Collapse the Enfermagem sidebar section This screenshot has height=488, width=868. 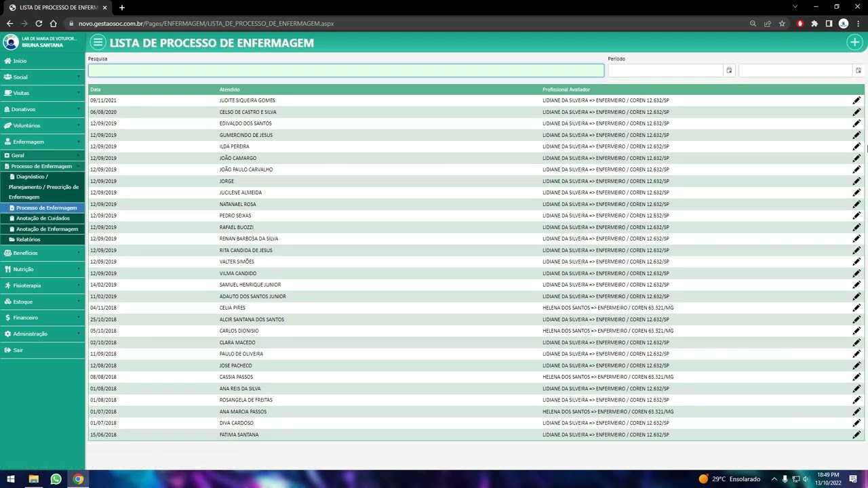point(28,142)
